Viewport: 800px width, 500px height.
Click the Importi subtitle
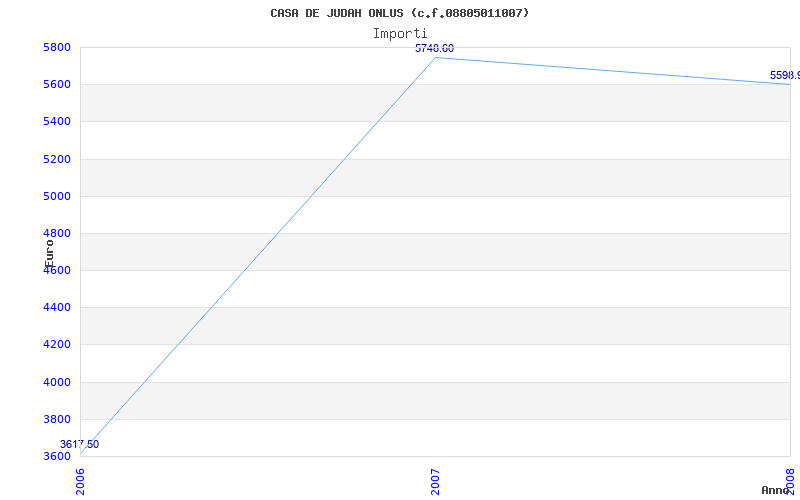pyautogui.click(x=400, y=34)
